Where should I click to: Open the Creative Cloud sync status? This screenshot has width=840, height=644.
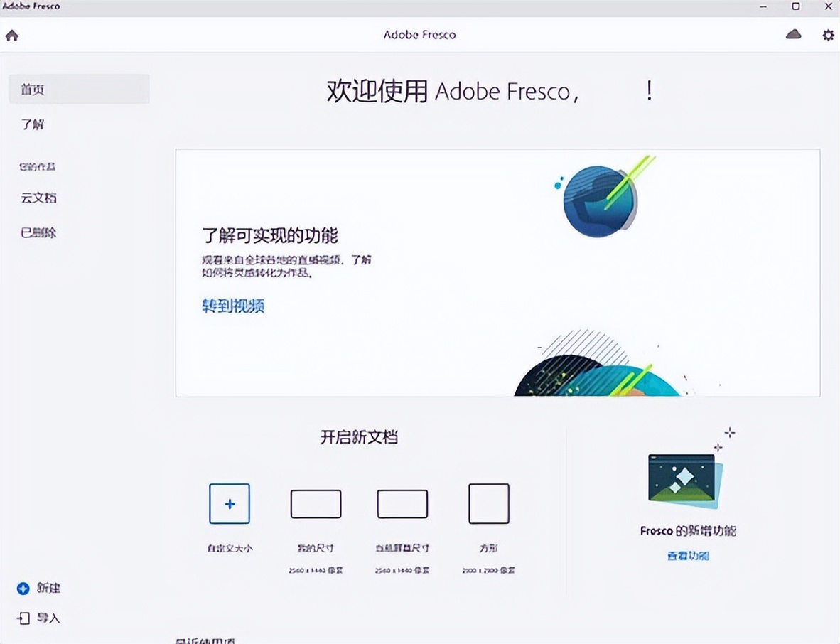pos(794,33)
